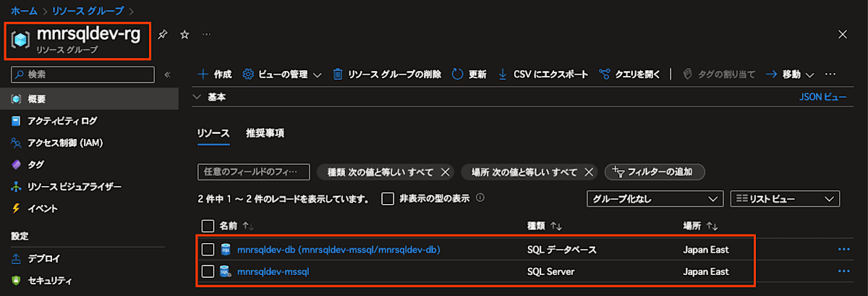Image resolution: width=868 pixels, height=296 pixels.
Task: Open the 場所 filter pill
Action: [x=524, y=172]
